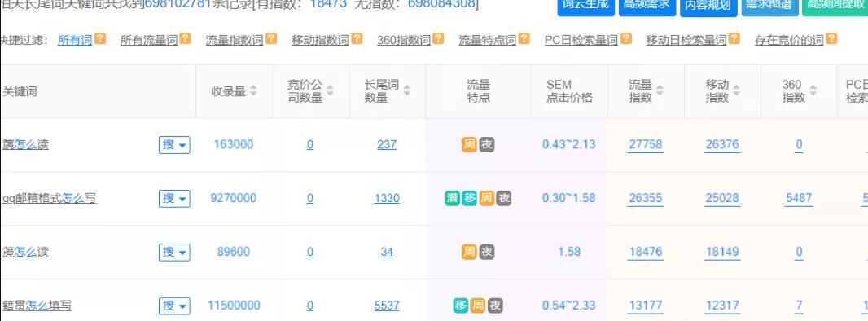Click the 周 badge in 篪怎么读 row
Image resolution: width=868 pixels, height=321 pixels.
point(470,144)
